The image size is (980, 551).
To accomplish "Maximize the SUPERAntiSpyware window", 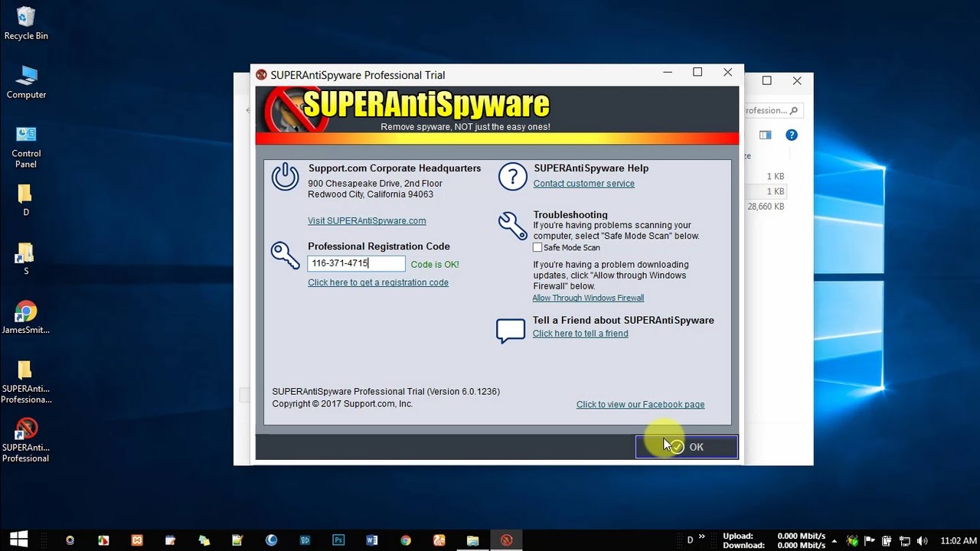I will 697,72.
